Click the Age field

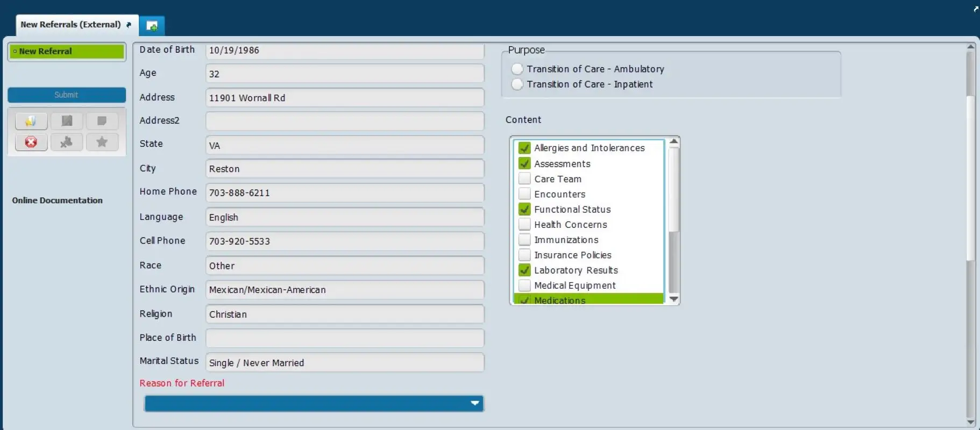pos(345,74)
